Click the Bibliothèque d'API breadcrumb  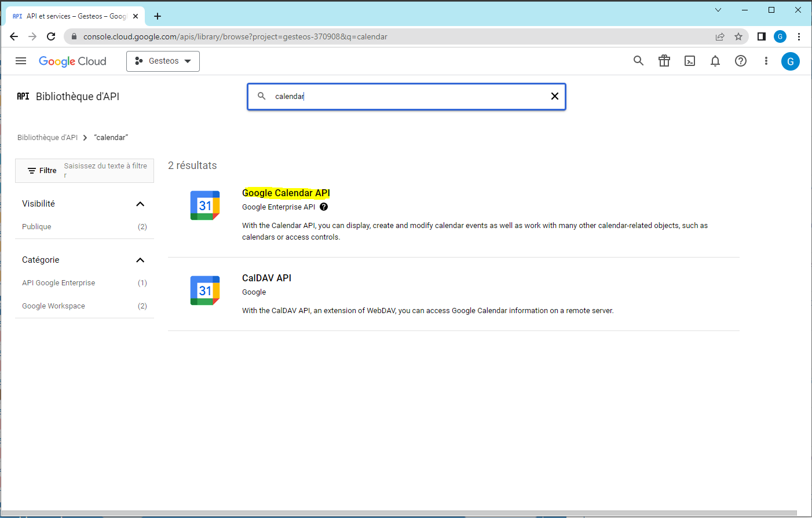tap(47, 137)
